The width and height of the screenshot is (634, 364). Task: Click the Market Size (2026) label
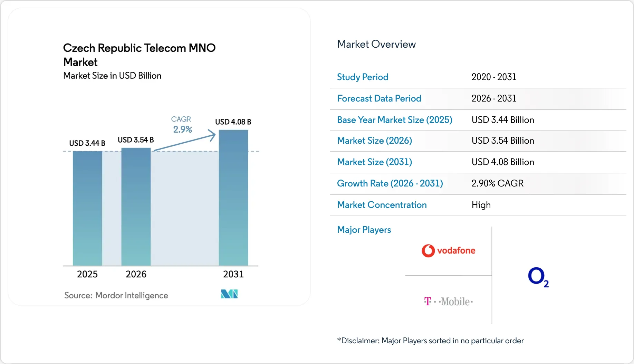[x=375, y=141]
